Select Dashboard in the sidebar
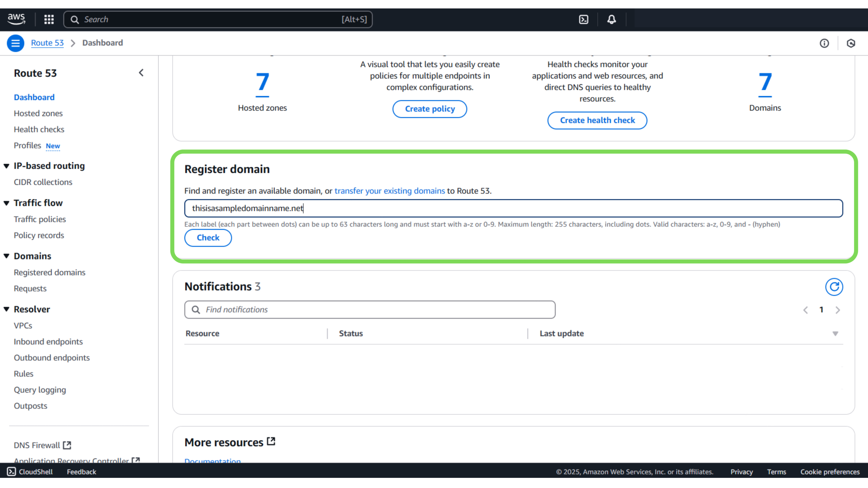Screen dimensions: 868x488 [34, 97]
